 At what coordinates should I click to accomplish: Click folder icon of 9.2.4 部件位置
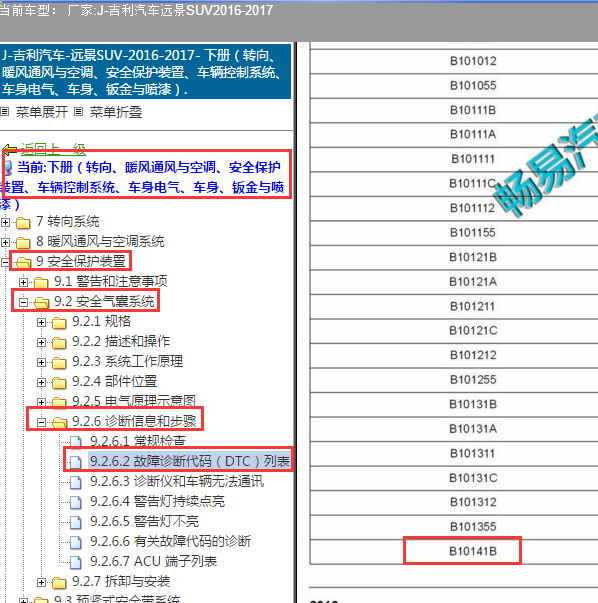(x=59, y=382)
